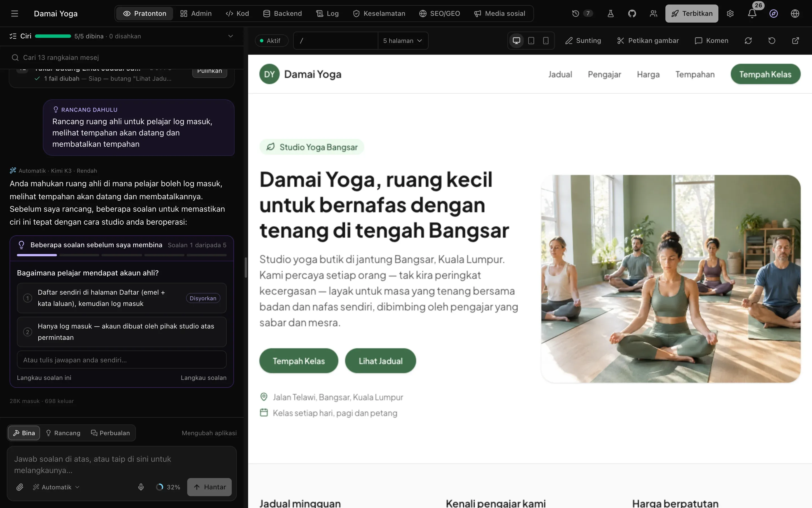This screenshot has width=812, height=508.
Task: Click the undo arrow in the preview toolbar
Action: [x=772, y=41]
